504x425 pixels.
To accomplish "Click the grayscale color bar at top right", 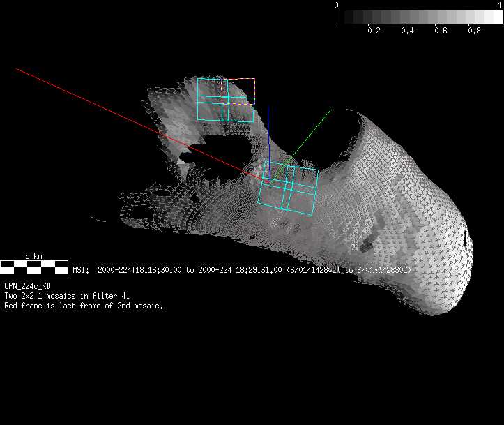I will 418,17.
